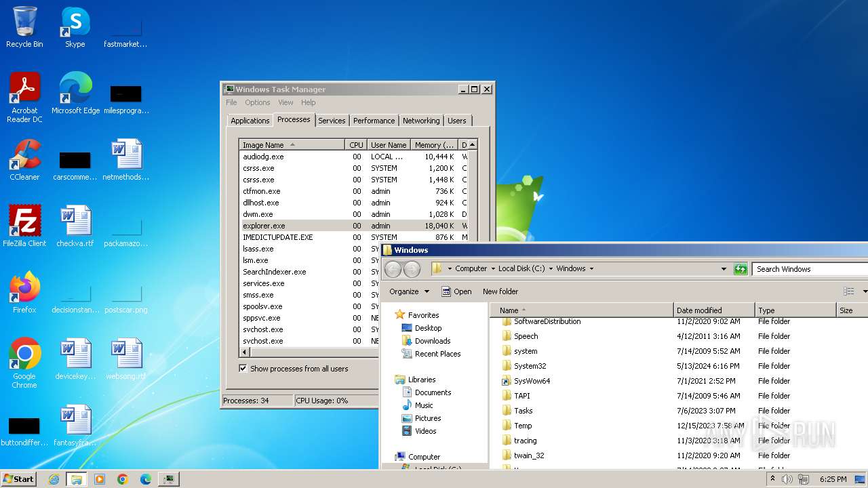This screenshot has width=868, height=488.
Task: Launch Google Chrome from the desktop
Action: coord(24,363)
